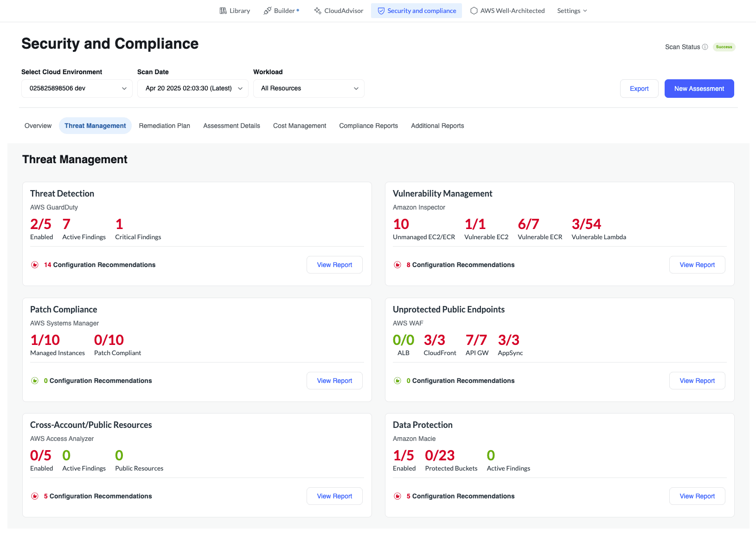Click the 1/10 Managed Instances value
Screen dimensions: 756x535
58,345
